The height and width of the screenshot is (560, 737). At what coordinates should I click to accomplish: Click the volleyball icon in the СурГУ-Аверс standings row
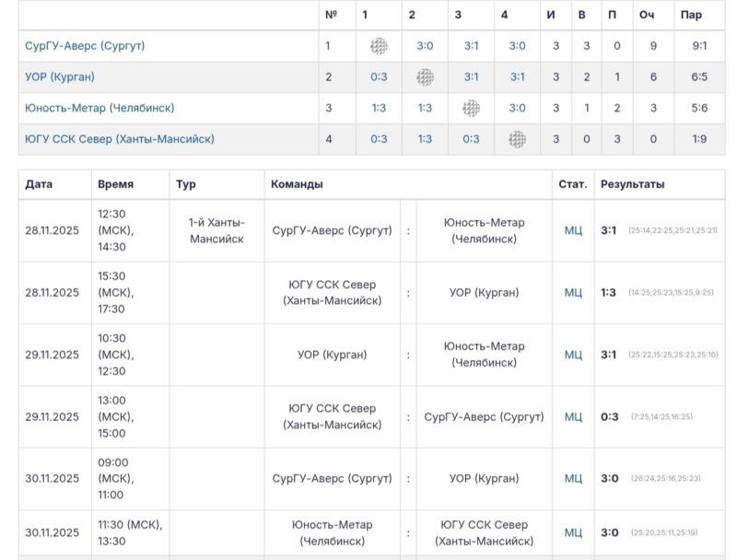379,46
